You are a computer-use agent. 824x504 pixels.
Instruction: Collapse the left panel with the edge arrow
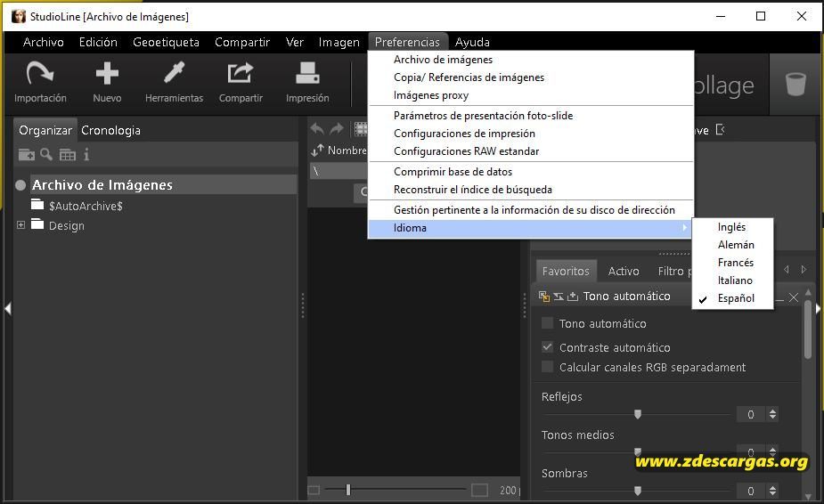(7, 308)
